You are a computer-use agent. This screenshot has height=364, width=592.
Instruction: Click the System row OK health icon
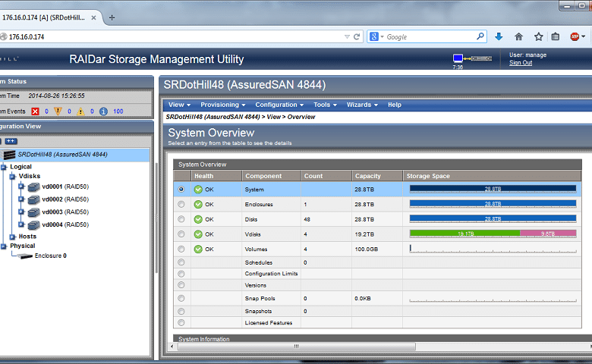[x=198, y=190]
